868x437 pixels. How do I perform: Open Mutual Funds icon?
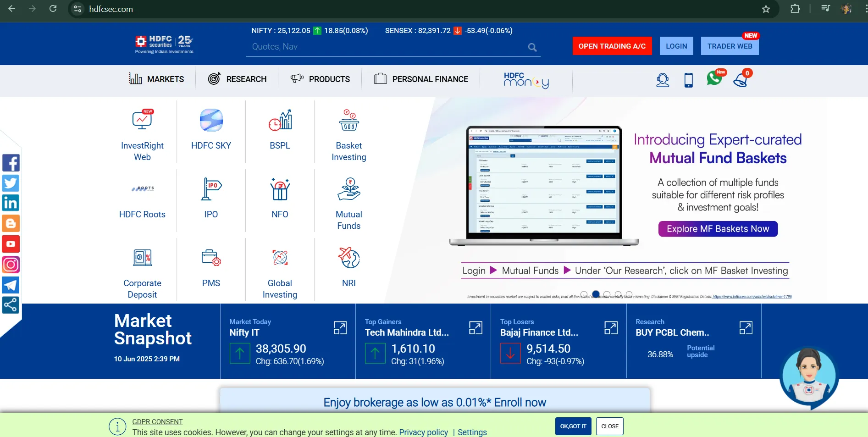tap(349, 189)
